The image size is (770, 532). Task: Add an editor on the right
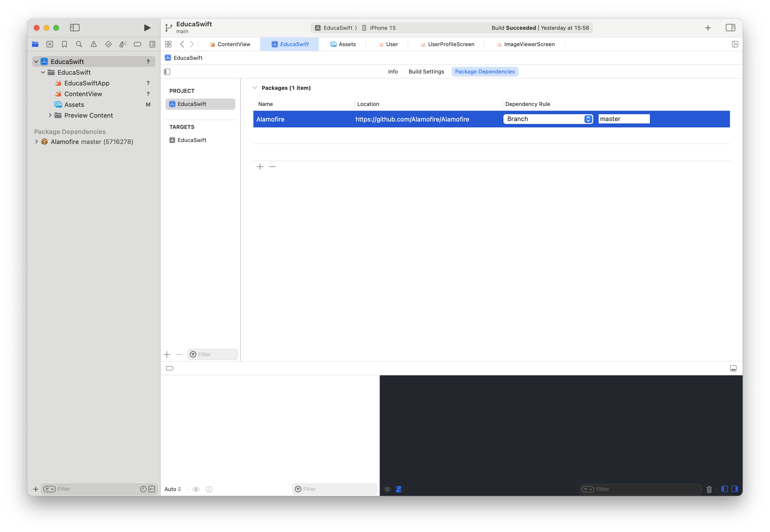[x=735, y=44]
